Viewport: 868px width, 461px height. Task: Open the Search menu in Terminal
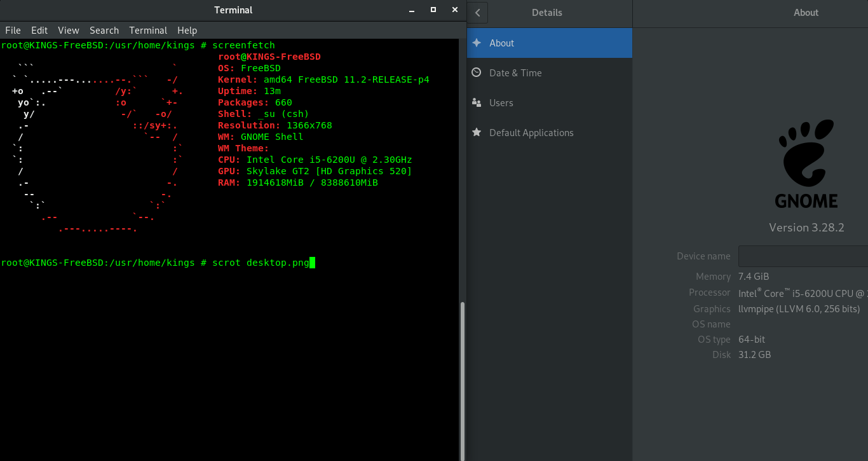point(104,31)
